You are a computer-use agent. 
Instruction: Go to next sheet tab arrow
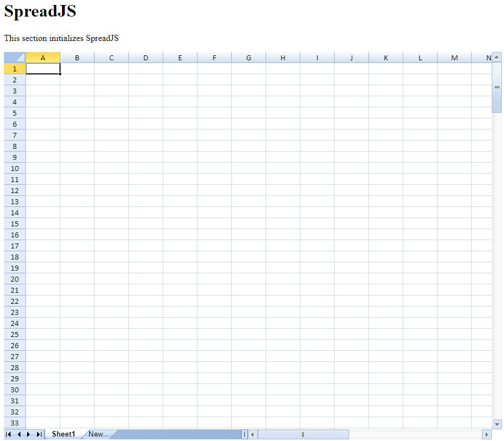coord(28,434)
